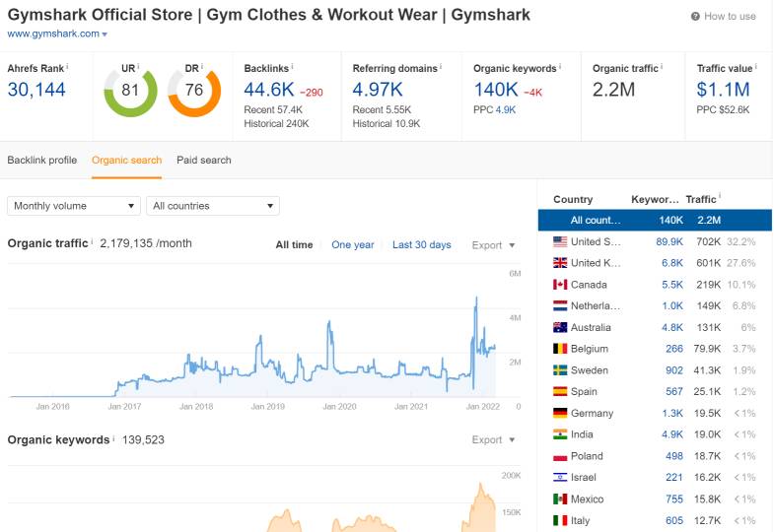Open the Monthly volume dropdown

pyautogui.click(x=74, y=206)
